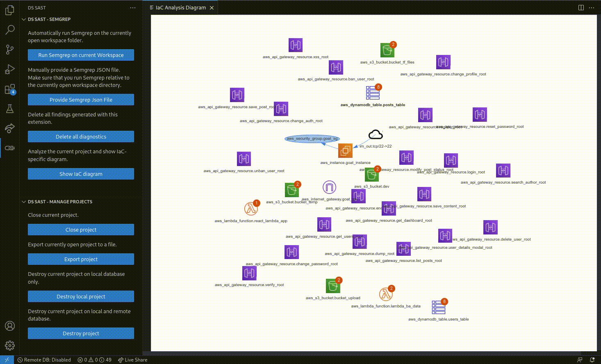Select the change_profile_root API gateway node
Viewport: 601px width, 364px height.
coord(443,62)
